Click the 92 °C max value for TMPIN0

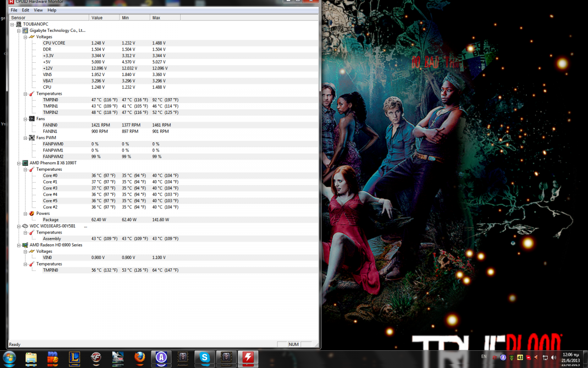(x=166, y=100)
